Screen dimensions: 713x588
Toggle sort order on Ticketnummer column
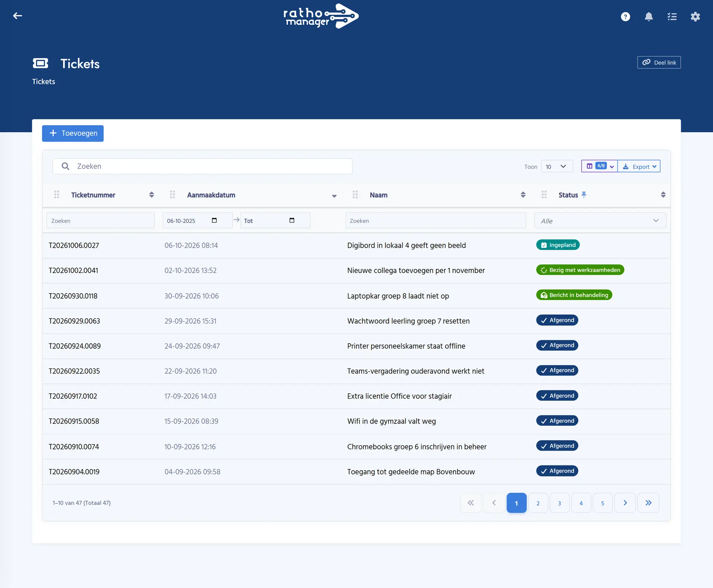(x=152, y=195)
